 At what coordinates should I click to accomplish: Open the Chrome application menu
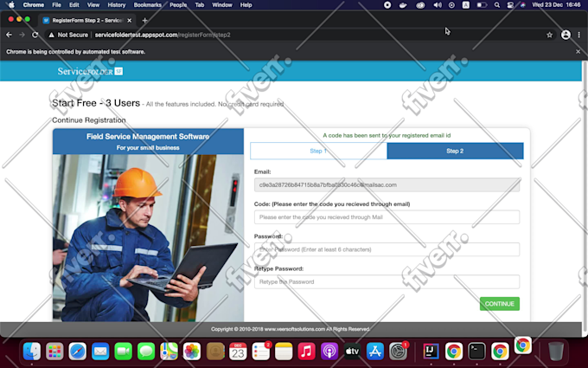tap(34, 5)
